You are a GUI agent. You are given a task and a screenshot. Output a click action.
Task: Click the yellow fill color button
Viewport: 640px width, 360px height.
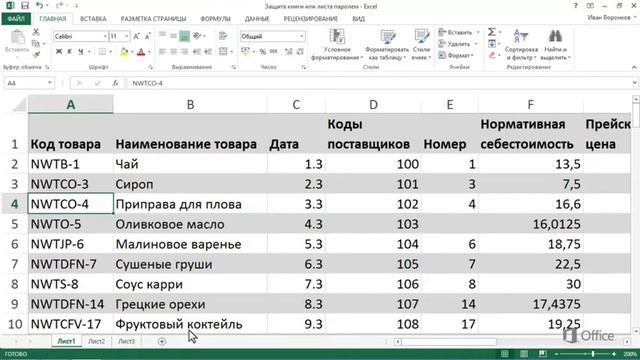(124, 52)
